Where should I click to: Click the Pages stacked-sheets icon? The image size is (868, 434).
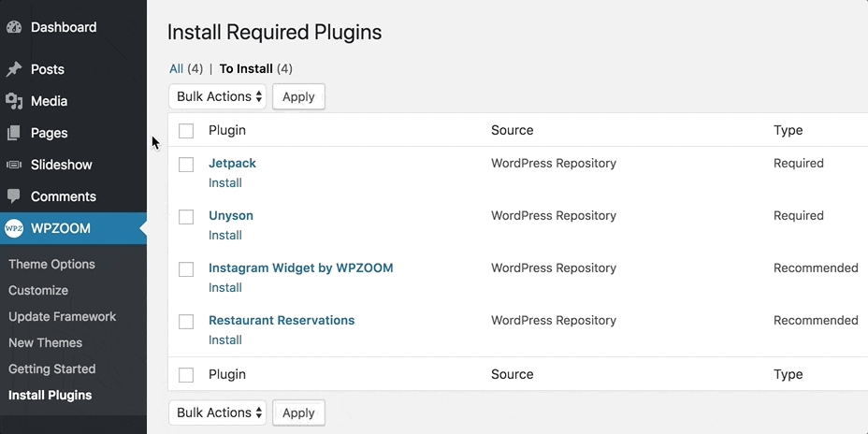(14, 133)
